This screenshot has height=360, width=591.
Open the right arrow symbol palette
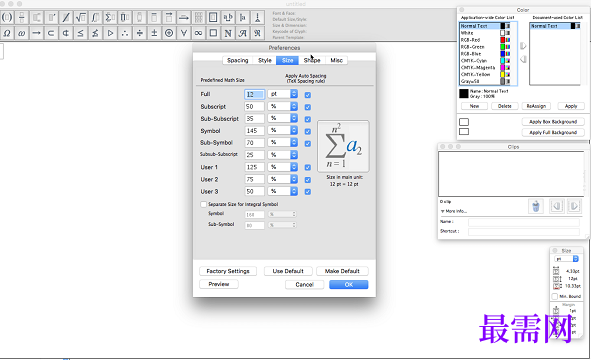click(x=37, y=33)
